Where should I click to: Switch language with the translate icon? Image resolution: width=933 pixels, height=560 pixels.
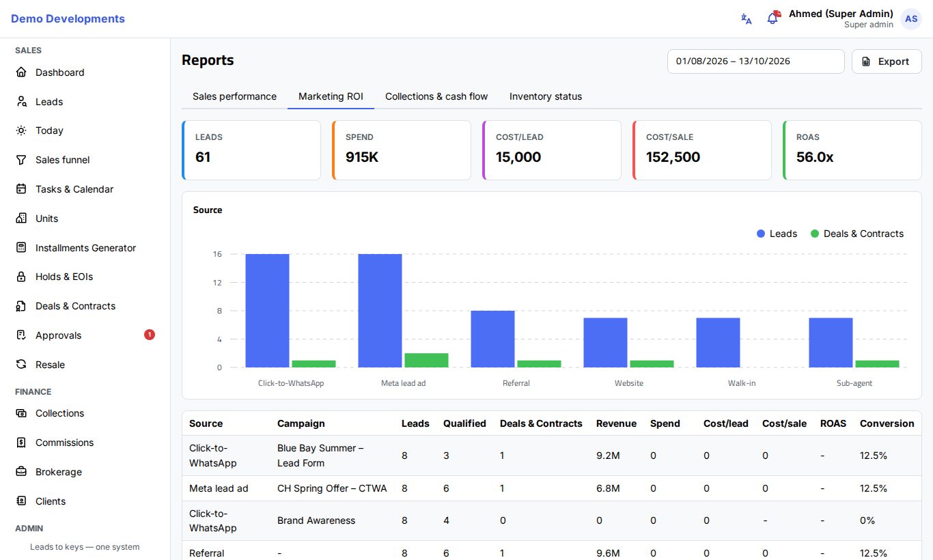coord(747,19)
